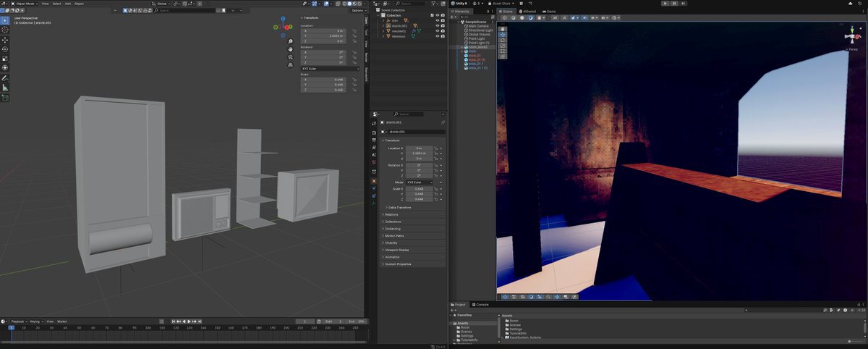Hide the Collection in Blender outliner

438,15
